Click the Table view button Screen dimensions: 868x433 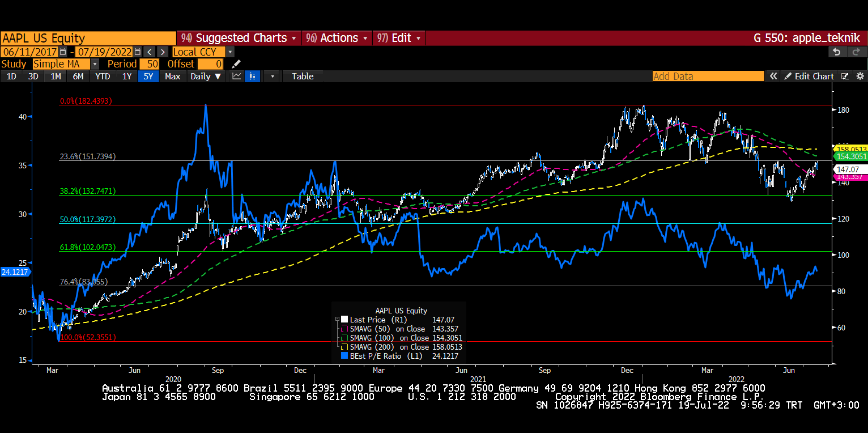tap(303, 77)
